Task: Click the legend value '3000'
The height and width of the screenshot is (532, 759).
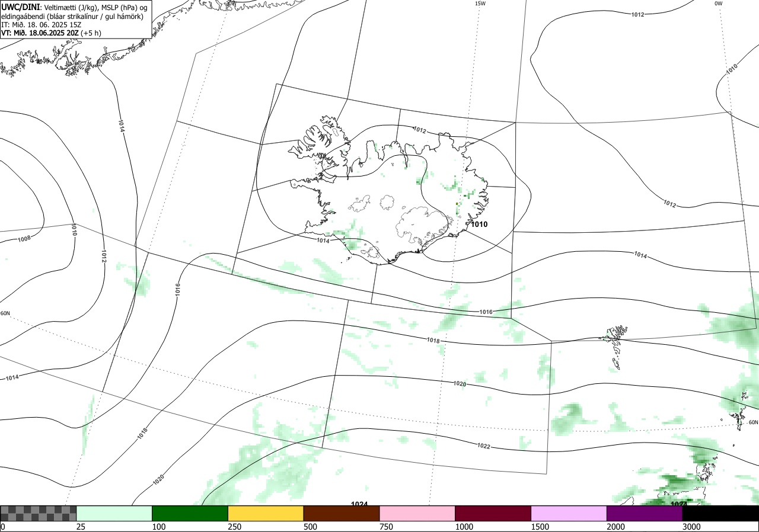Action: click(692, 527)
